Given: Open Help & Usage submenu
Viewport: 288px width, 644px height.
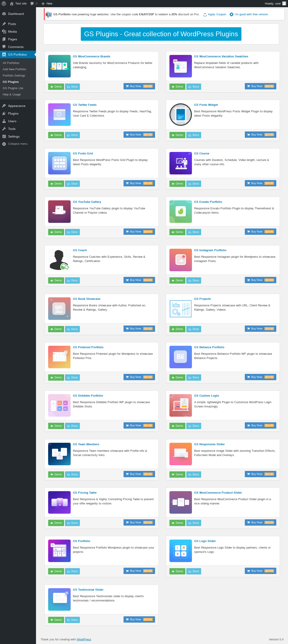Looking at the screenshot, I should click(18, 95).
